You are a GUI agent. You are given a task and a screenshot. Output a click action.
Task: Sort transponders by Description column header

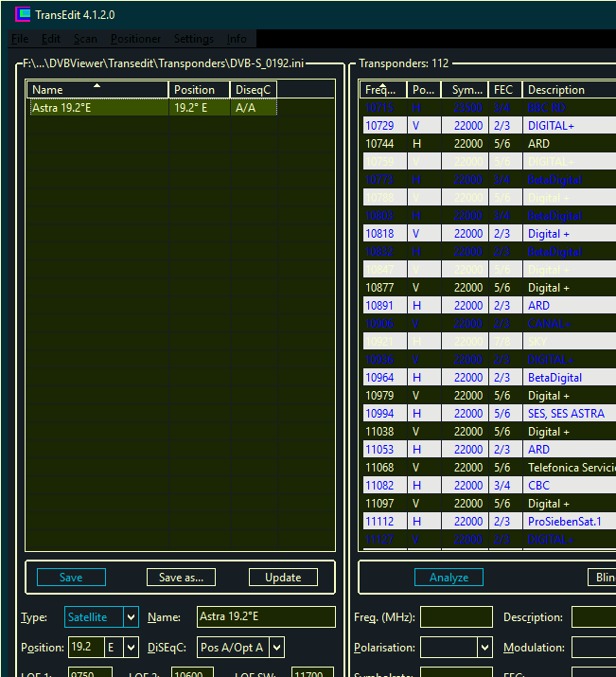point(568,90)
